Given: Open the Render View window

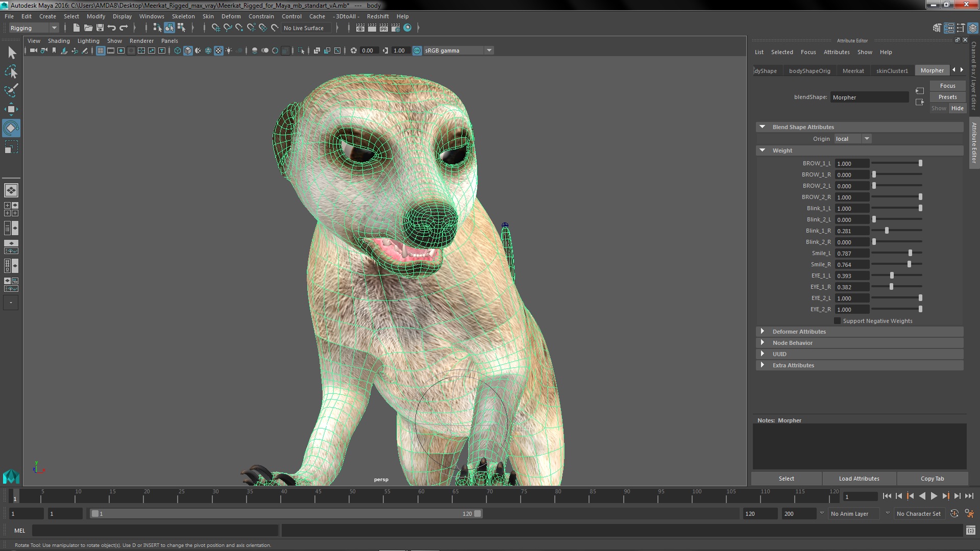Looking at the screenshot, I should coord(360,28).
